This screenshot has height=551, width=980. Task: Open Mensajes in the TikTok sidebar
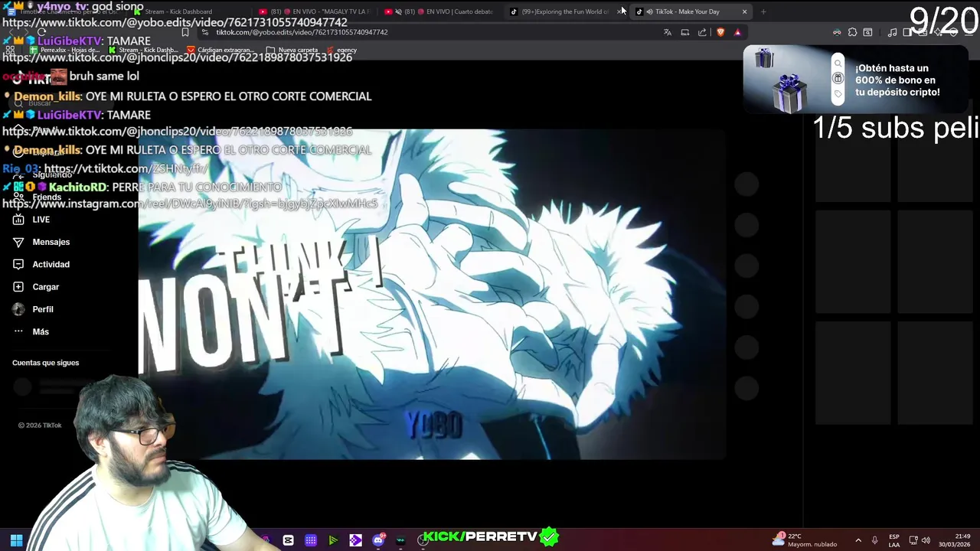point(51,242)
